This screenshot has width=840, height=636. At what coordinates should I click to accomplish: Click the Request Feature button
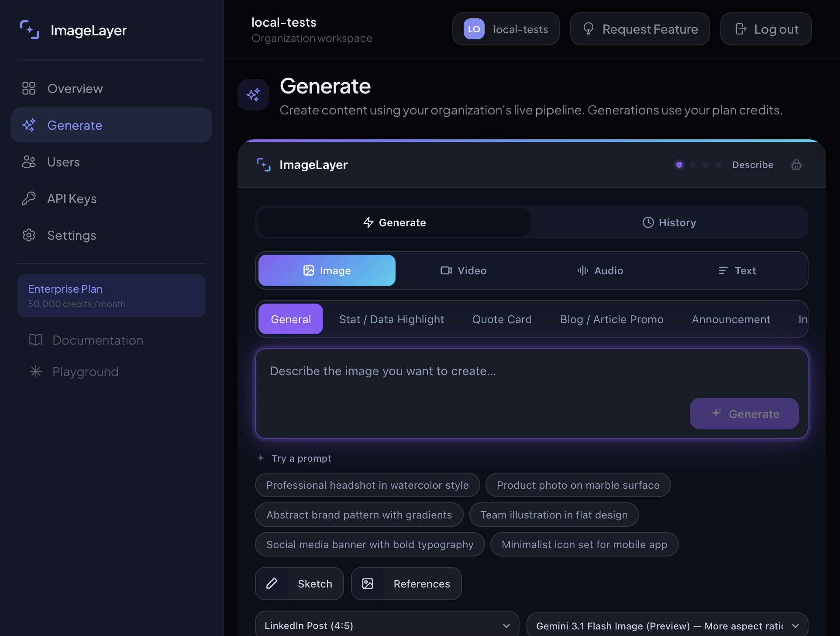pos(640,29)
